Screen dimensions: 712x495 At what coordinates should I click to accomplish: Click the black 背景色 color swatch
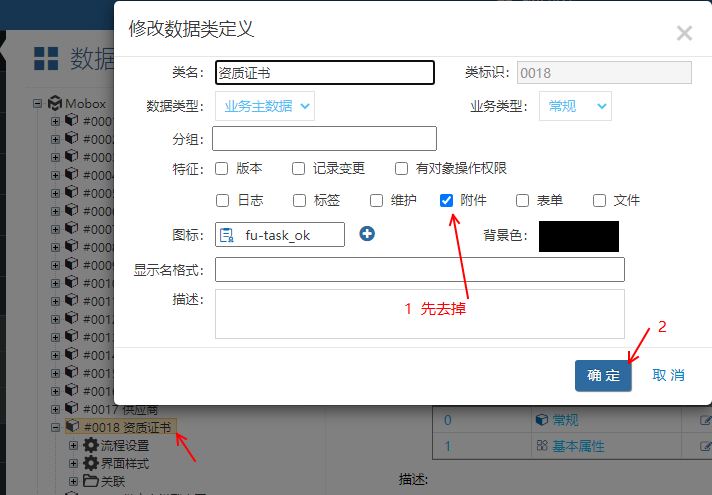click(578, 236)
